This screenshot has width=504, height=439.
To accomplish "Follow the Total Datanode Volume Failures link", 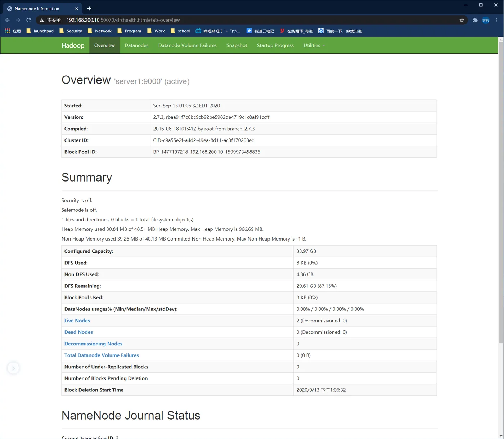I will [x=102, y=355].
